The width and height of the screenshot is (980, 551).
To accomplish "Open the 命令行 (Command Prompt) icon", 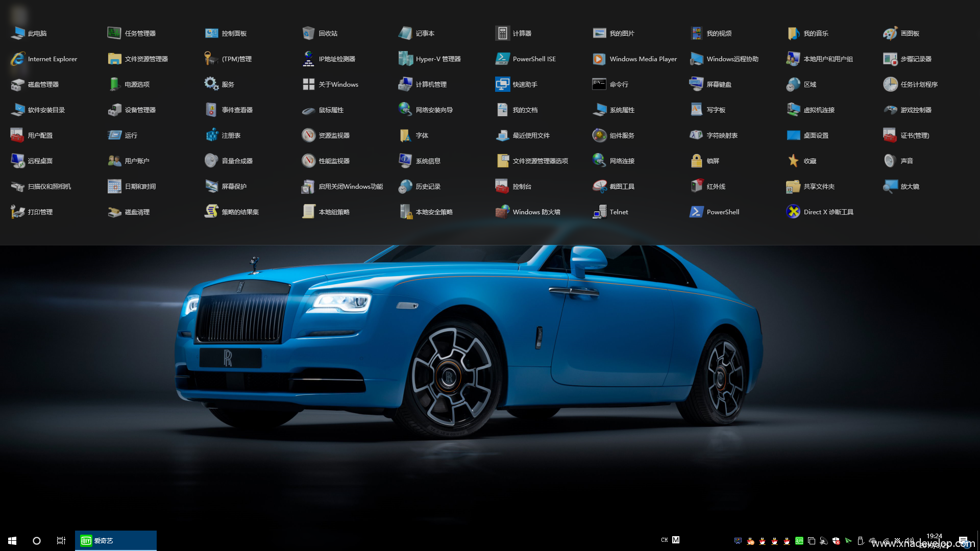I will click(x=599, y=84).
